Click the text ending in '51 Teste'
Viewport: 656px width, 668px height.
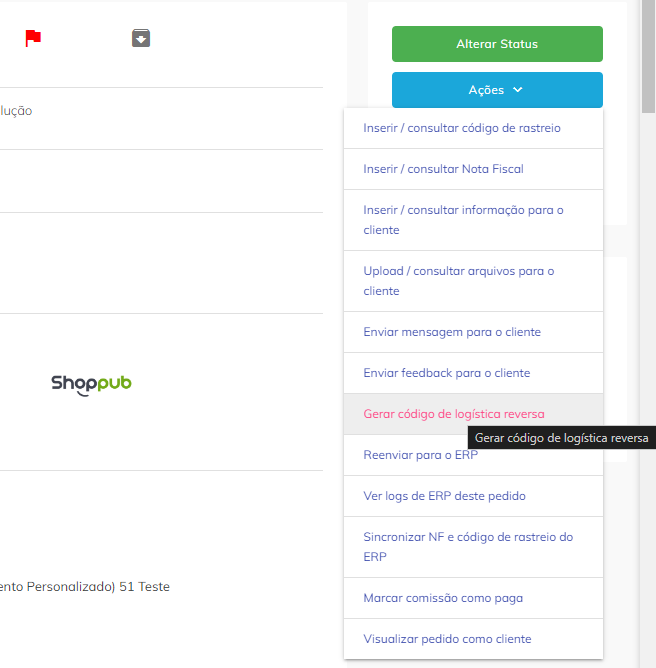[x=85, y=587]
